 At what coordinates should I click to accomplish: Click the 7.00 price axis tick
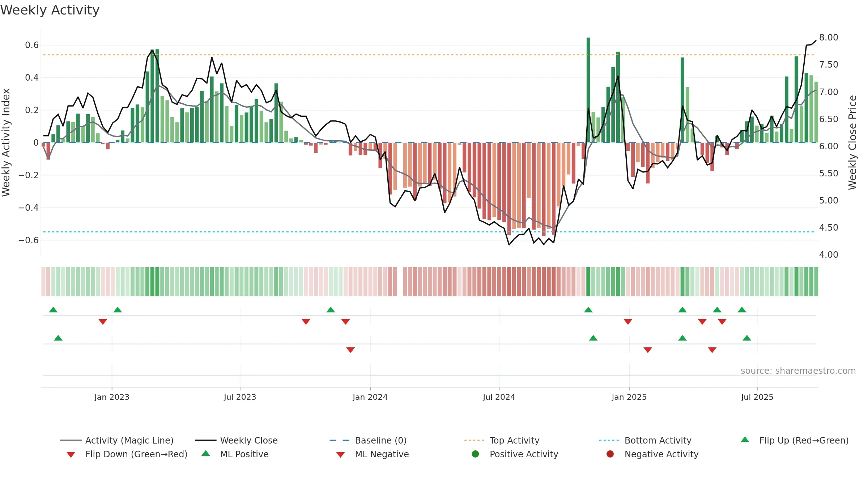tap(829, 92)
